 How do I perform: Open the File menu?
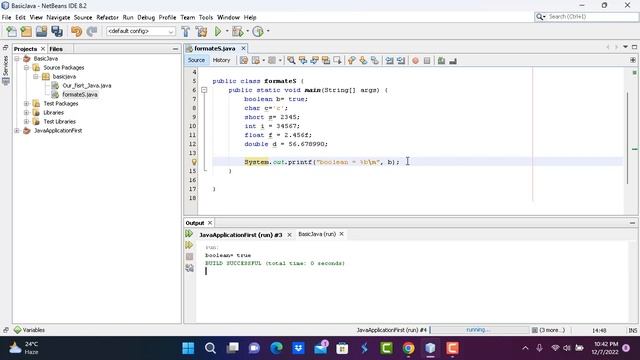coord(7,18)
